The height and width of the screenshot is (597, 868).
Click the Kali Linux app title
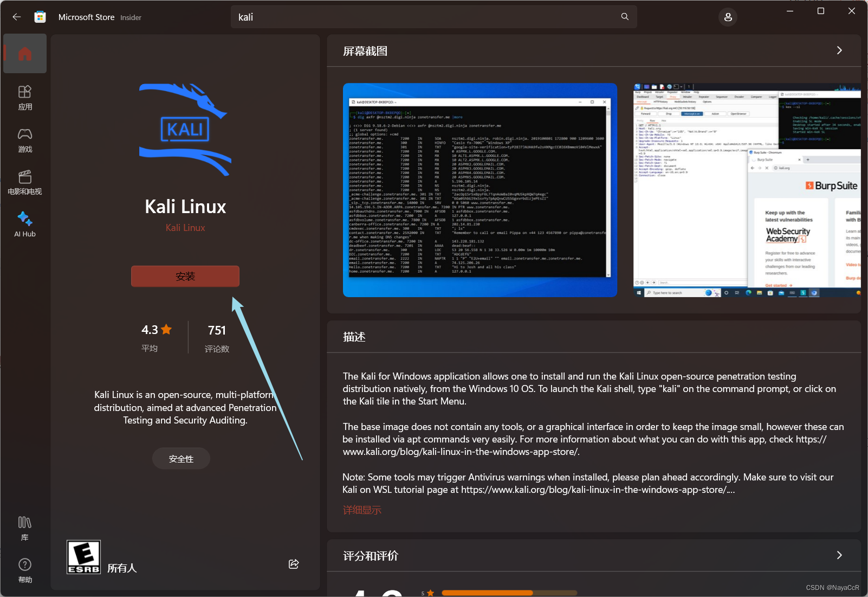185,206
